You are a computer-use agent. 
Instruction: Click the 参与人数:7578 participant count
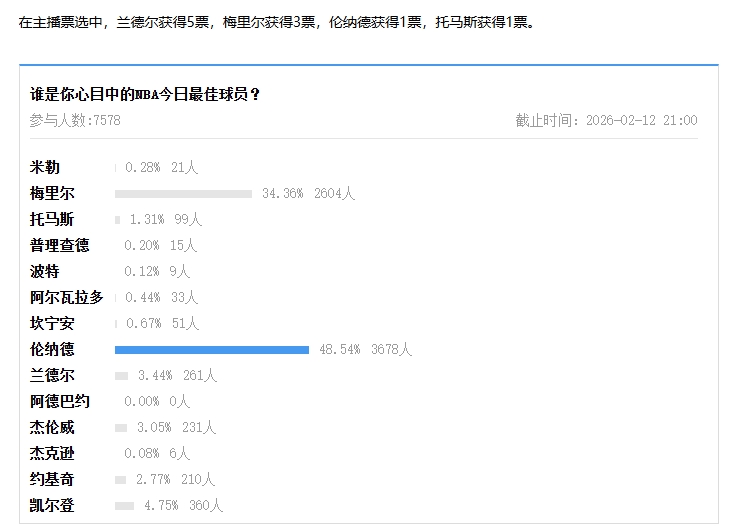[x=75, y=120]
